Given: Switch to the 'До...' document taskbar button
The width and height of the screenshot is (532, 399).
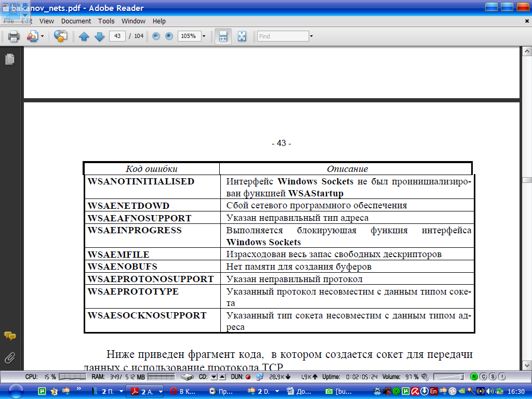Looking at the screenshot, I should (299, 391).
